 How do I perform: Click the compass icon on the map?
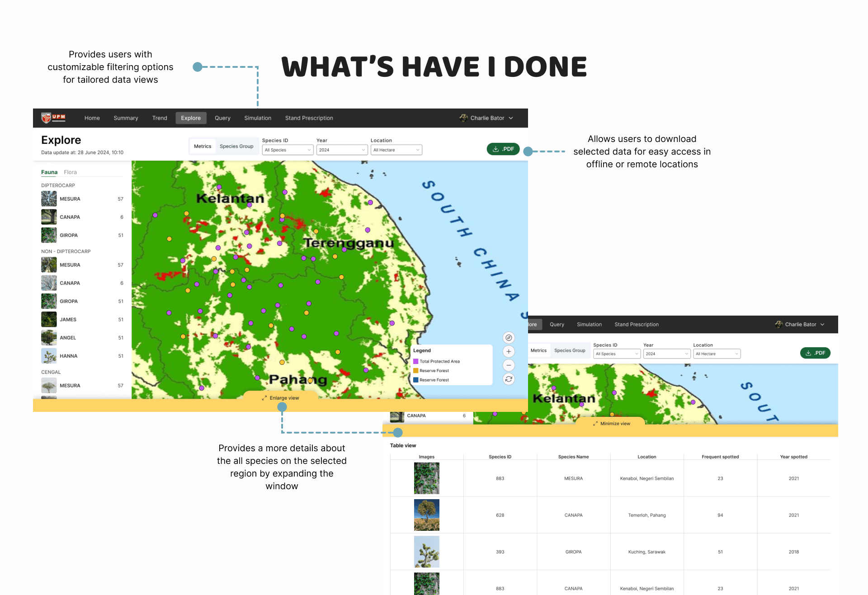509,338
